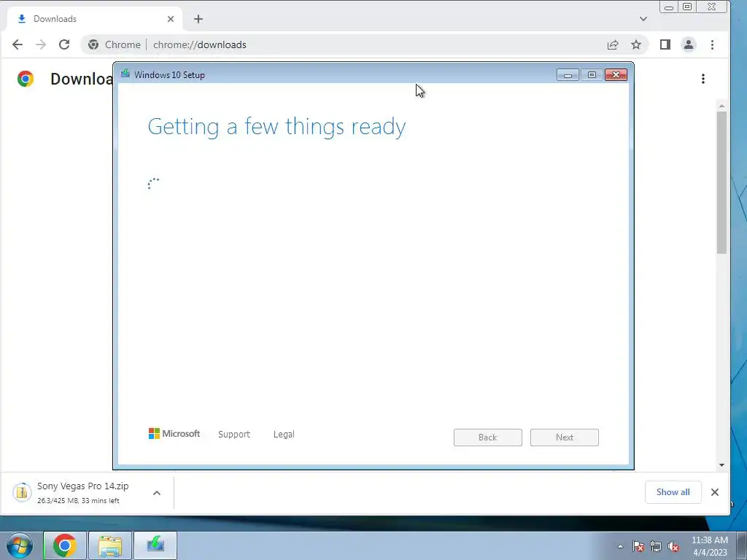This screenshot has height=560, width=747.
Task: Go back with Chrome's back arrow
Action: tap(18, 44)
